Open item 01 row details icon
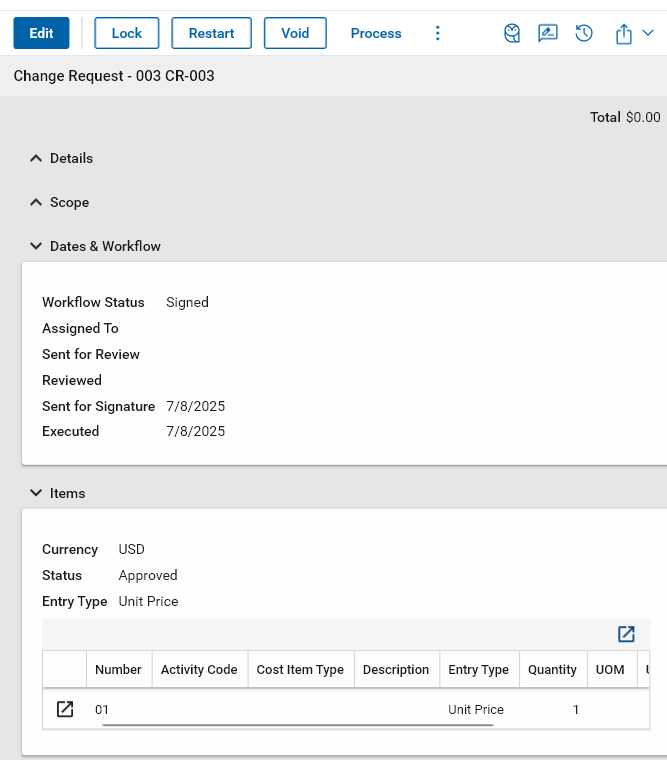The width and height of the screenshot is (667, 760). 65,709
